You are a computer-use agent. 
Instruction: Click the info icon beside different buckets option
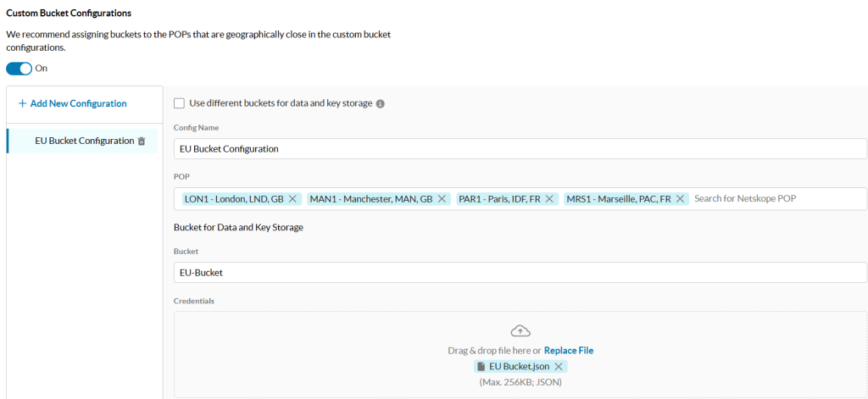pos(381,103)
